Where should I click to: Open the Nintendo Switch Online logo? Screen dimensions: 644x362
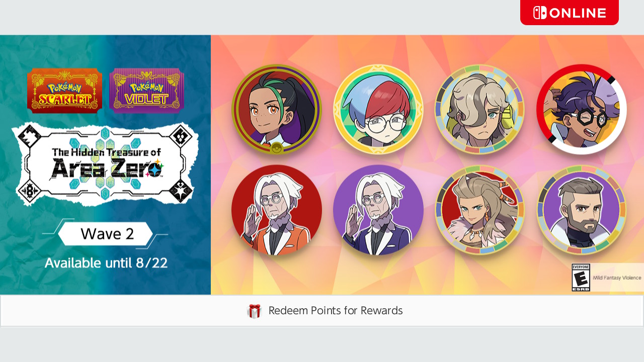[570, 13]
